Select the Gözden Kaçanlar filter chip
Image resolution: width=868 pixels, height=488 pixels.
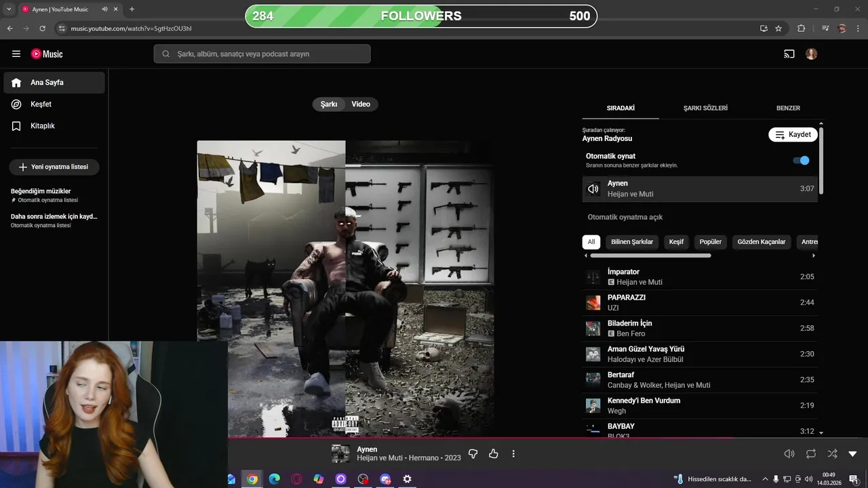point(762,242)
